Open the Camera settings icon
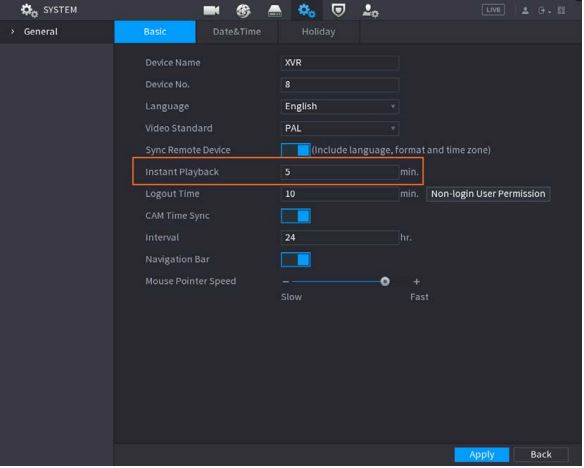Image resolution: width=584 pixels, height=468 pixels. 212,10
